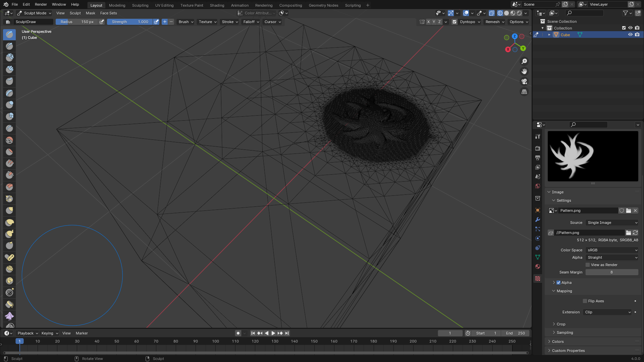Toggle strength pen pressure button
The width and height of the screenshot is (644, 362).
(x=156, y=22)
